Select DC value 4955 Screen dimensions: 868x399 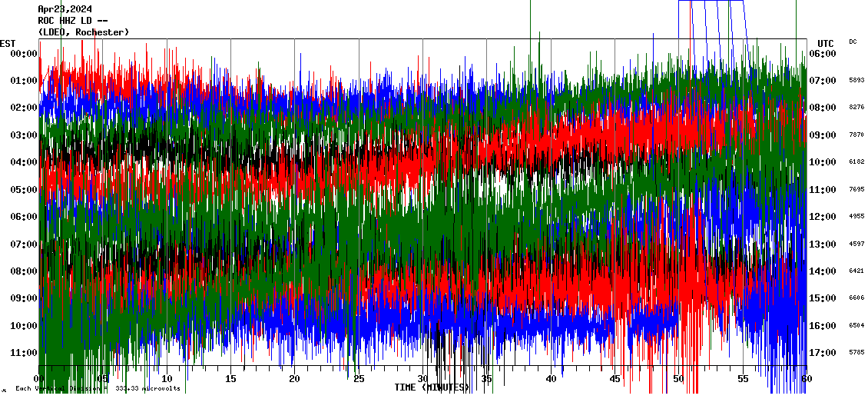pyautogui.click(x=856, y=216)
